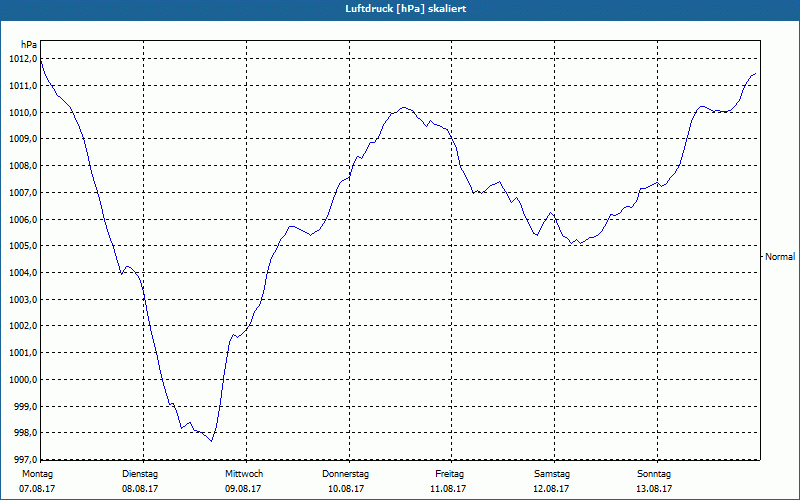Select the 'Donnerstag' day label
This screenshot has width=800, height=500.
[345, 474]
